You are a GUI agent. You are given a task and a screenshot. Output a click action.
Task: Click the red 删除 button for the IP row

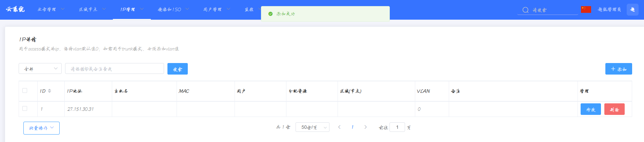[x=614, y=109]
